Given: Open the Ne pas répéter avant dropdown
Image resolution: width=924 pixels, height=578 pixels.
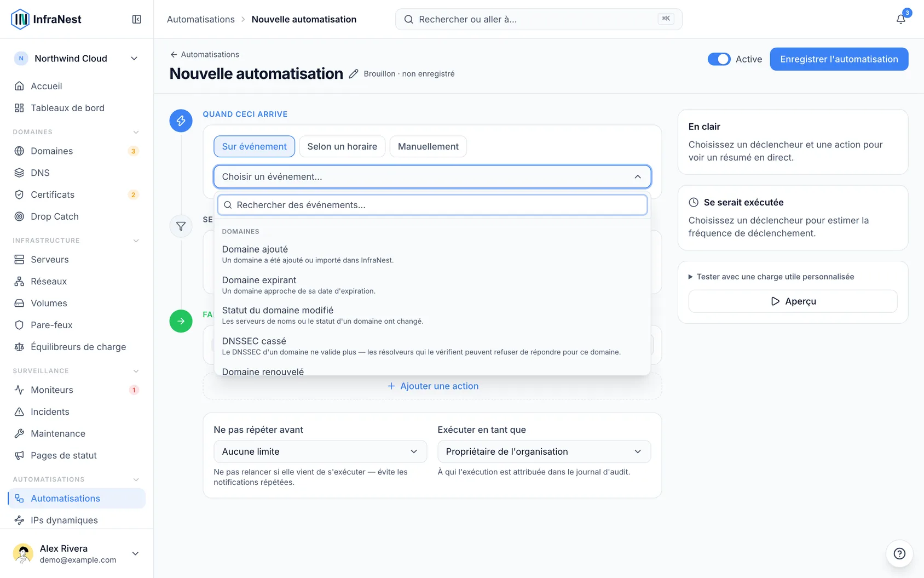Looking at the screenshot, I should (320, 451).
